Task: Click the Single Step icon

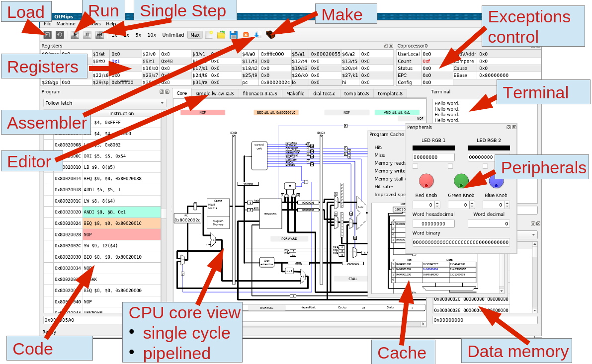Action: [x=99, y=35]
